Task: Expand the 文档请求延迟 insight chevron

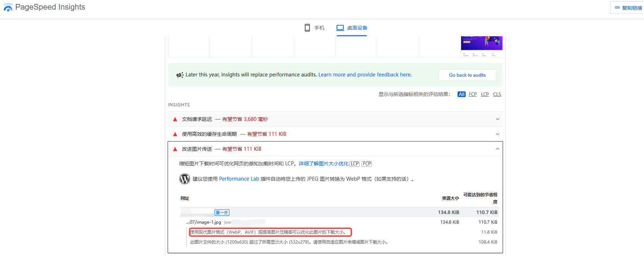Action: pos(497,119)
